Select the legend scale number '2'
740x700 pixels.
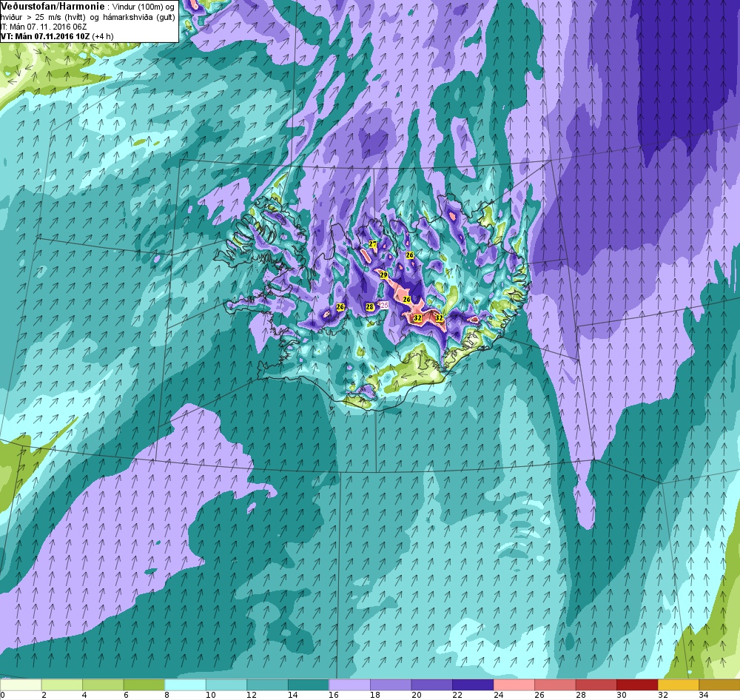coord(44,695)
